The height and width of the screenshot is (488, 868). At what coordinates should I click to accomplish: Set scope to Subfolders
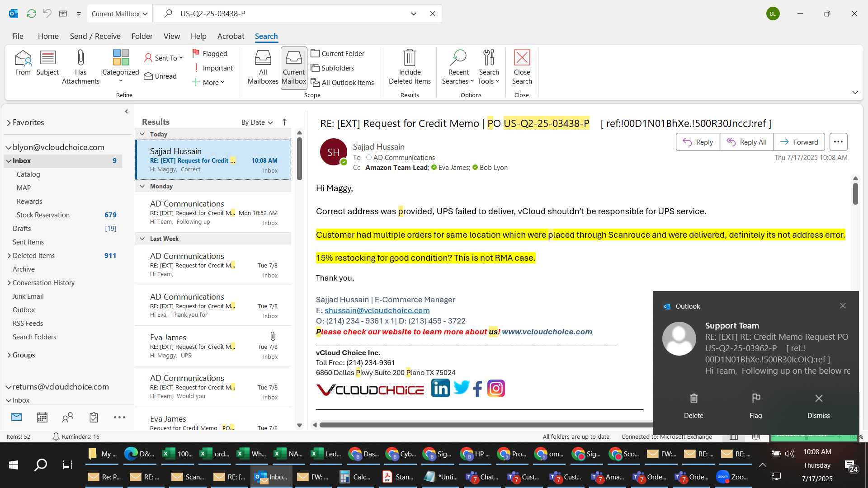point(333,68)
